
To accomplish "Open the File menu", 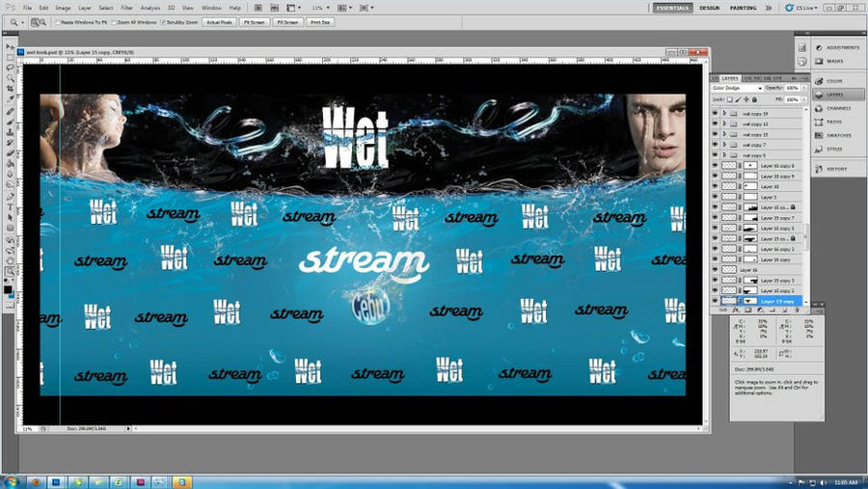I will coord(27,8).
